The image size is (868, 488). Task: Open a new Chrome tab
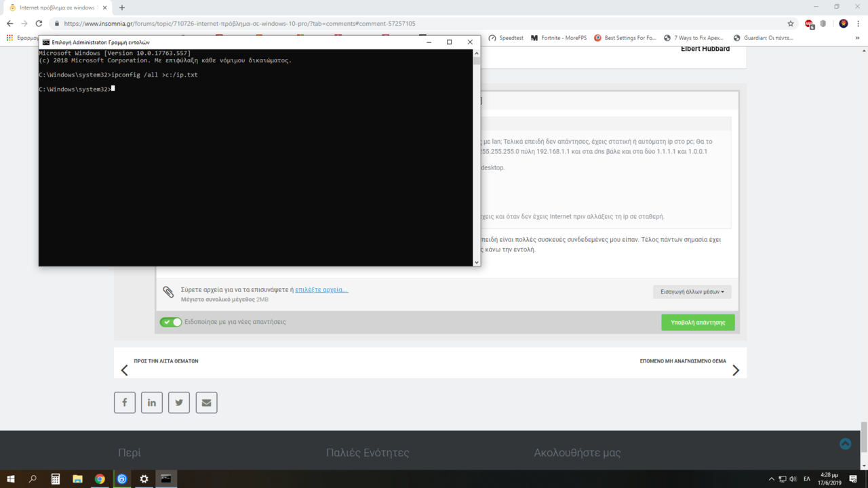pos(122,7)
